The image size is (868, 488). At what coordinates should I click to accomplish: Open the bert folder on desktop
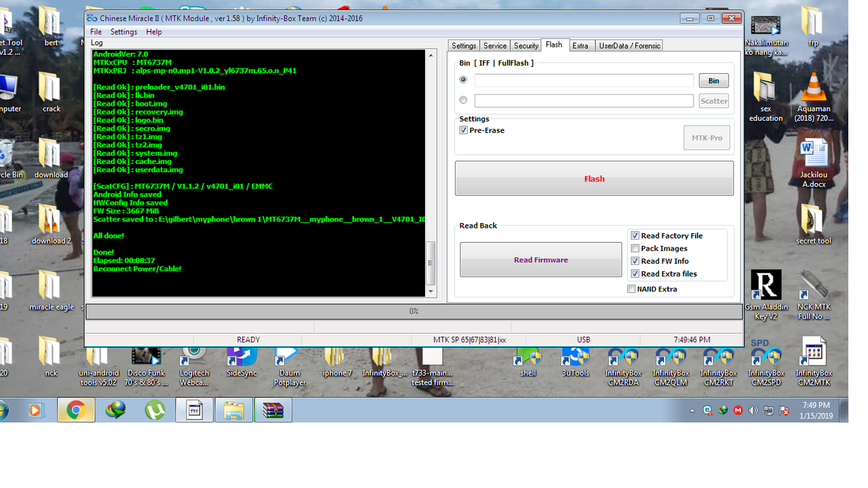(x=51, y=27)
